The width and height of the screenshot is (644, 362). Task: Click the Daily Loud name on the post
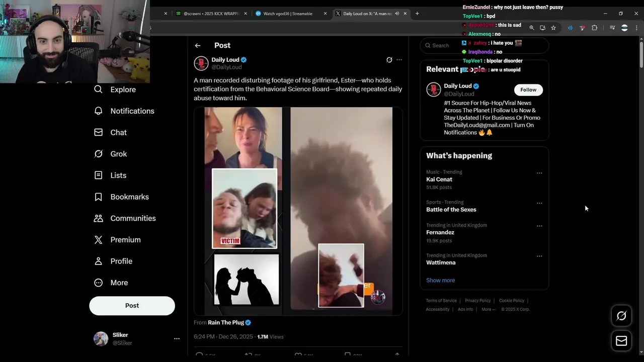point(225,60)
